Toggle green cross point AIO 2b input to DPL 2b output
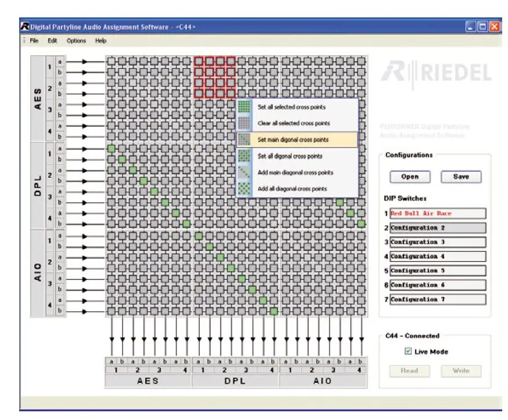The width and height of the screenshot is (508, 420). (230, 268)
